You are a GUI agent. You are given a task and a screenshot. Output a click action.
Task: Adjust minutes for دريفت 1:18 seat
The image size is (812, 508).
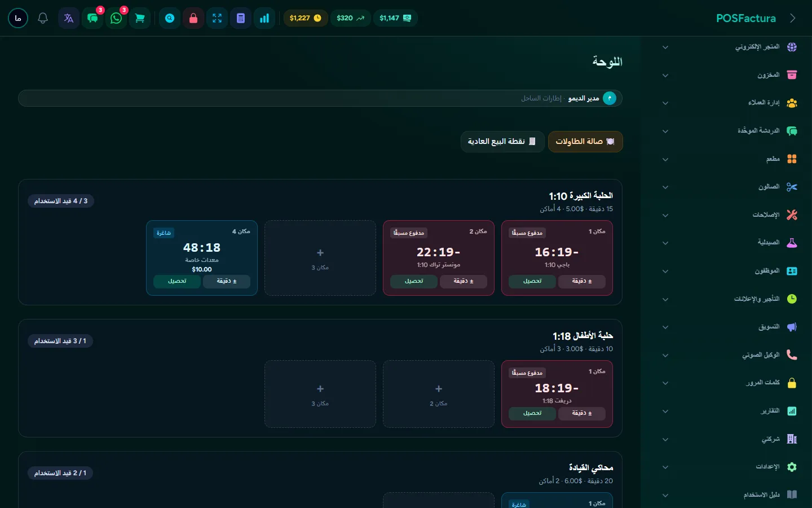click(582, 413)
